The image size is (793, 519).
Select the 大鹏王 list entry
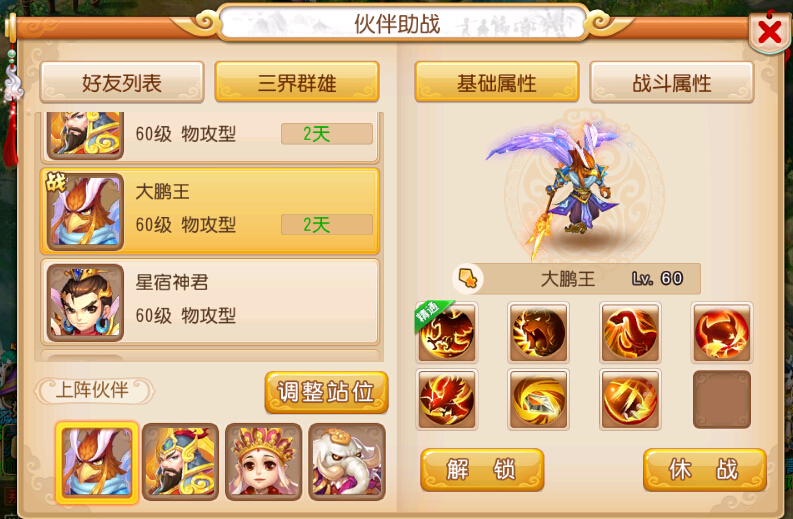click(210, 211)
